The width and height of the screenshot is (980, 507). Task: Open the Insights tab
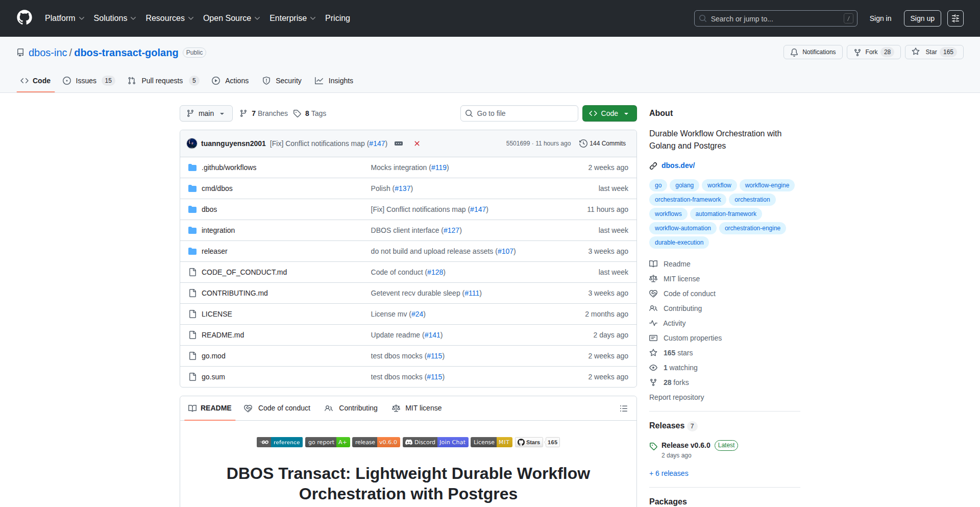click(334, 81)
